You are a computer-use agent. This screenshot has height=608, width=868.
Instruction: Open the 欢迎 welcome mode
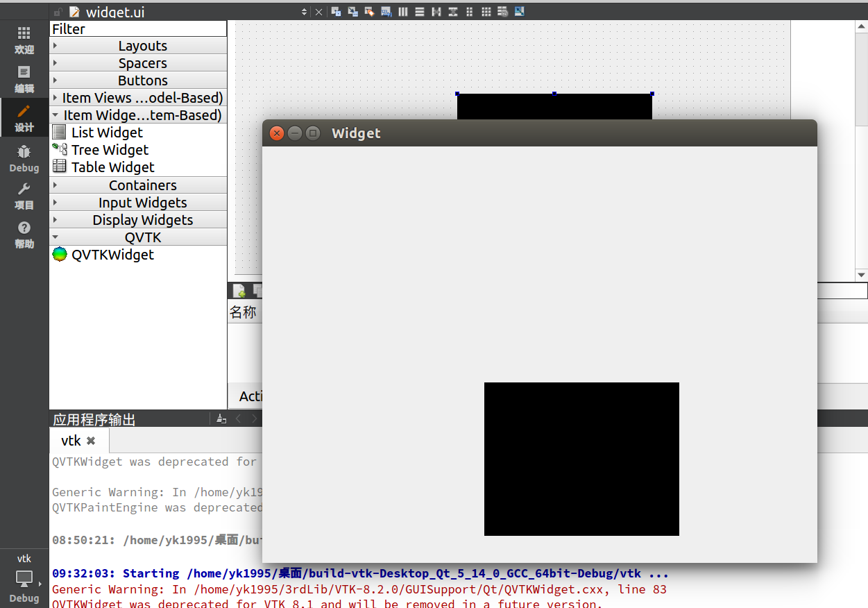(24, 40)
